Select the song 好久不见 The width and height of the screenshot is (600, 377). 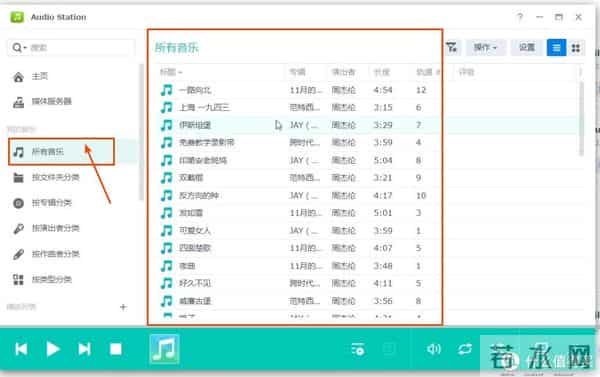pos(195,283)
